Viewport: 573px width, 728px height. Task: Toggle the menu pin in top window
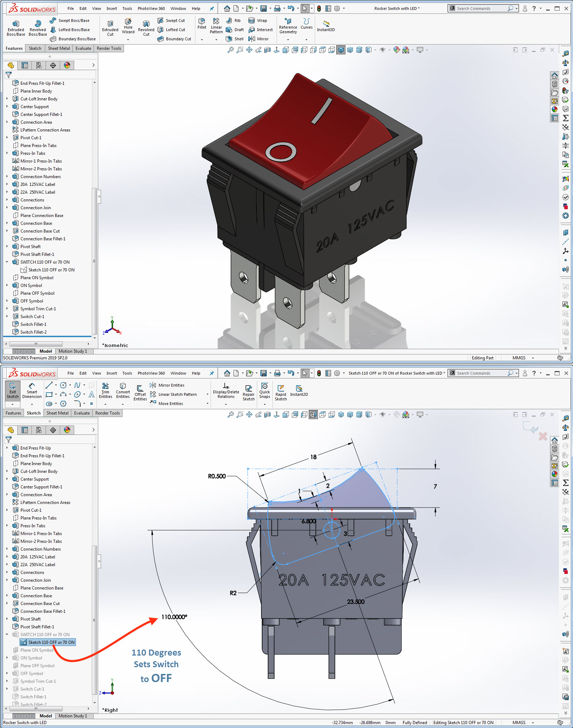coord(212,8)
